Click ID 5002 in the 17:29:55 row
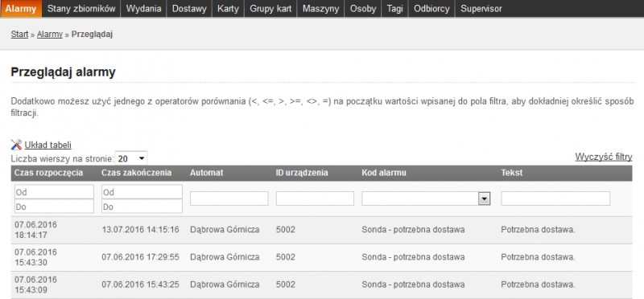 coord(286,257)
